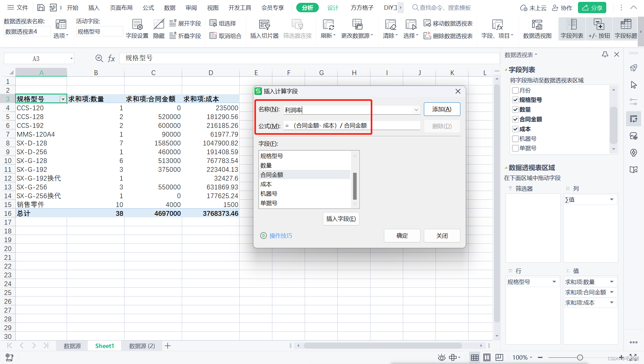The height and width of the screenshot is (364, 644).
Task: Open the 设计 ribbon tab
Action: coord(333,8)
